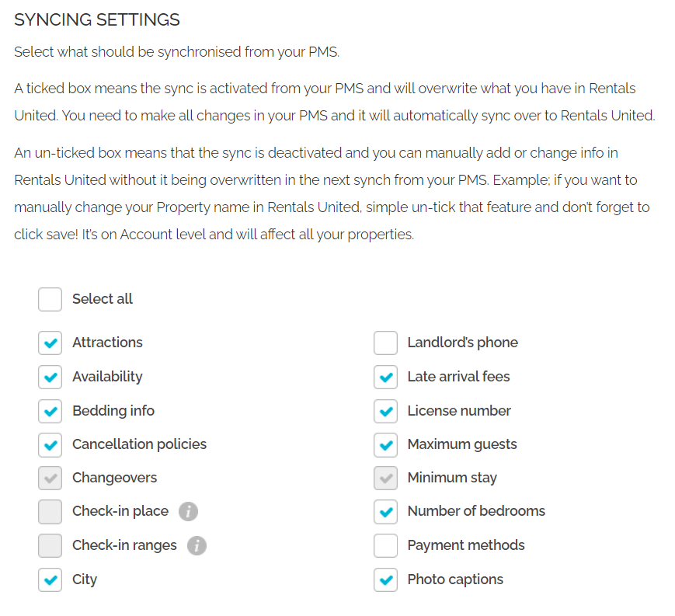Screen dimensions: 675x616
Task: Click the greyed Changeovers checkbox
Action: pos(50,479)
